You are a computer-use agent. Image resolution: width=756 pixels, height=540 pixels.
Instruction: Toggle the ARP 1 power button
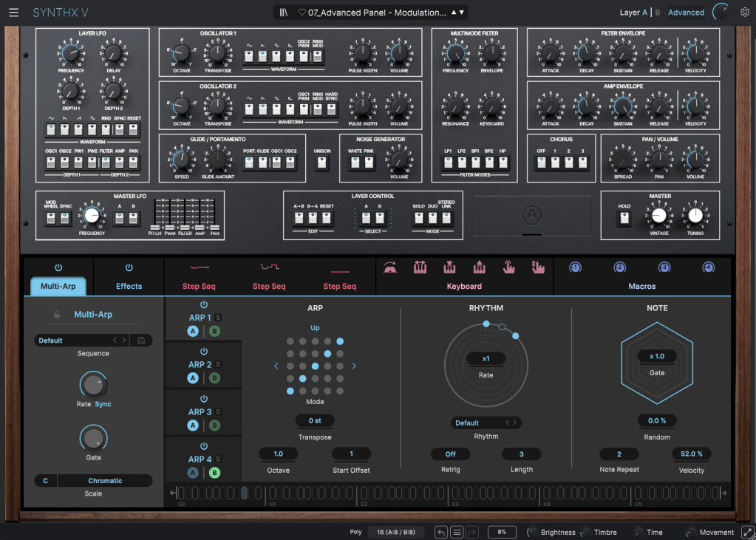[x=204, y=304]
